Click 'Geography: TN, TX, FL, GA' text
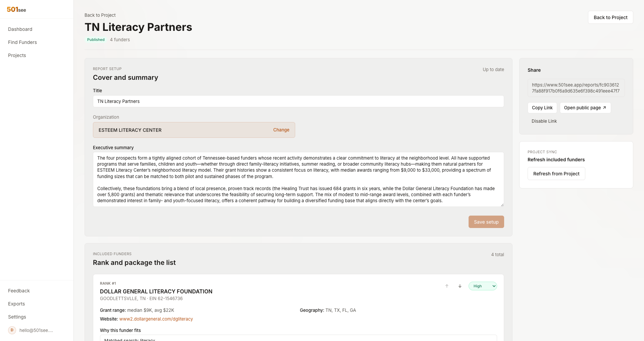Image resolution: width=644 pixels, height=341 pixels. (328, 310)
